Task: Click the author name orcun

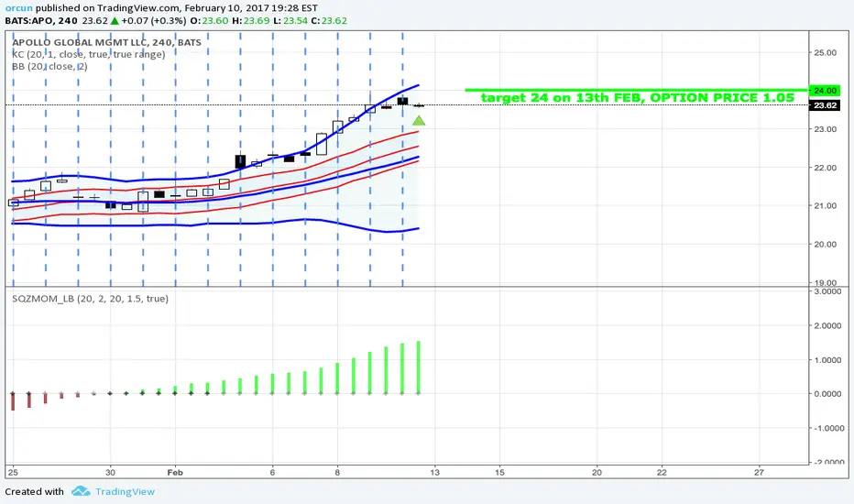Action: 18,8
